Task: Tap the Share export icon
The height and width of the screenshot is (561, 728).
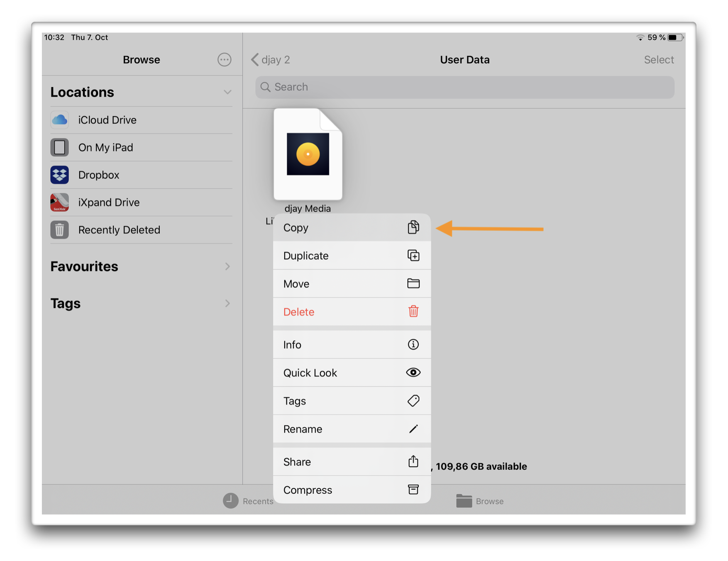Action: tap(413, 461)
